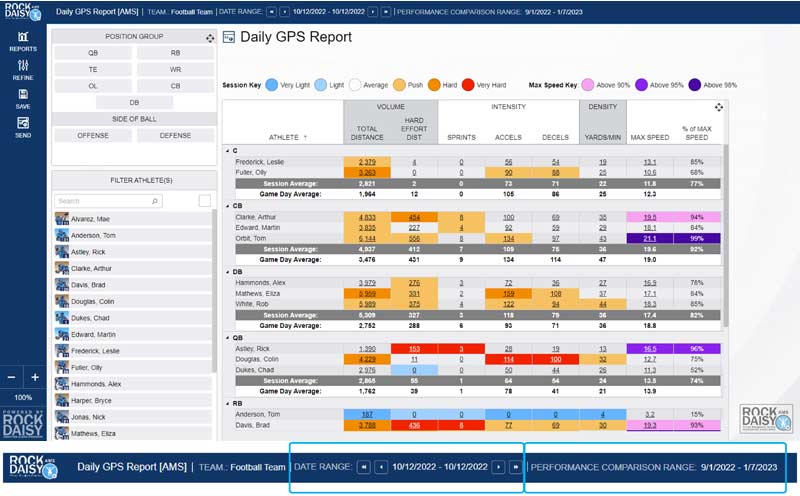Click the Above 98% dark purple swatch

[x=694, y=85]
